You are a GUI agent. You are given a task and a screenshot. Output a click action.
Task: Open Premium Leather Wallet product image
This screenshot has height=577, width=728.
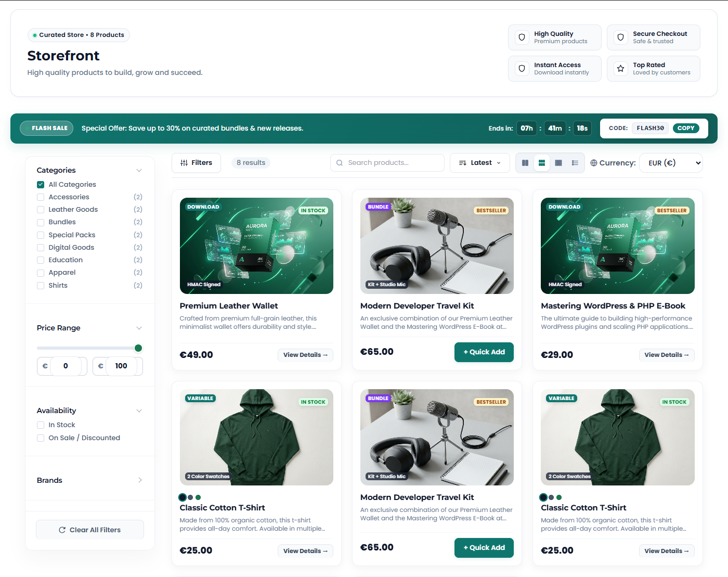tap(256, 246)
